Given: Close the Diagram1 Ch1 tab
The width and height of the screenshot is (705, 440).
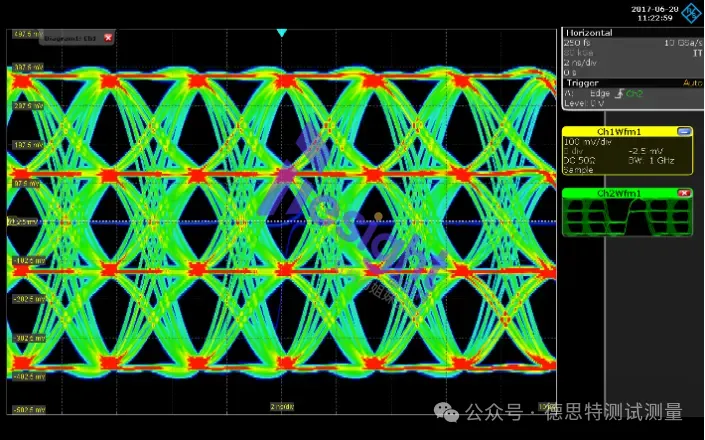Looking at the screenshot, I should pos(108,38).
